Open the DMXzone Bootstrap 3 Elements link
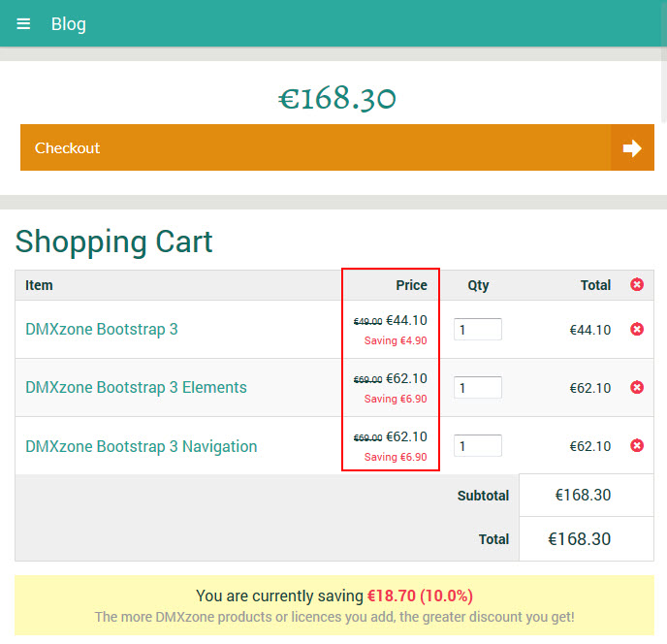 [x=136, y=387]
